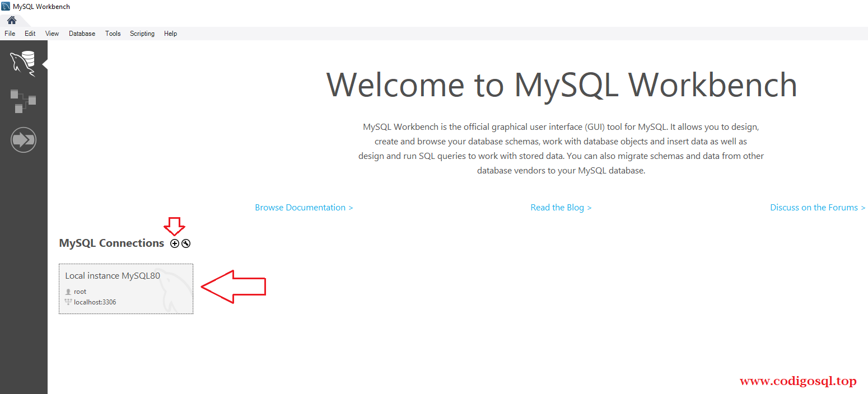The image size is (868, 394).
Task: Click the root user entry in connection tile
Action: (x=80, y=292)
